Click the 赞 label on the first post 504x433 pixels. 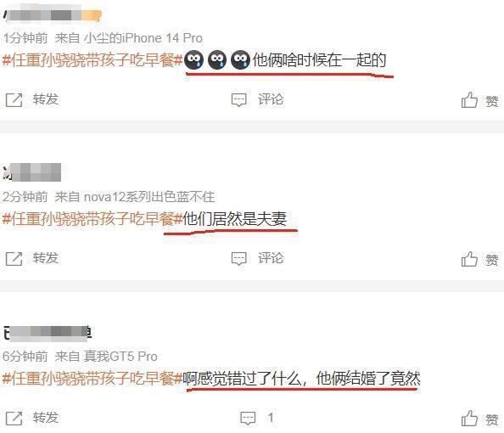[x=492, y=101]
